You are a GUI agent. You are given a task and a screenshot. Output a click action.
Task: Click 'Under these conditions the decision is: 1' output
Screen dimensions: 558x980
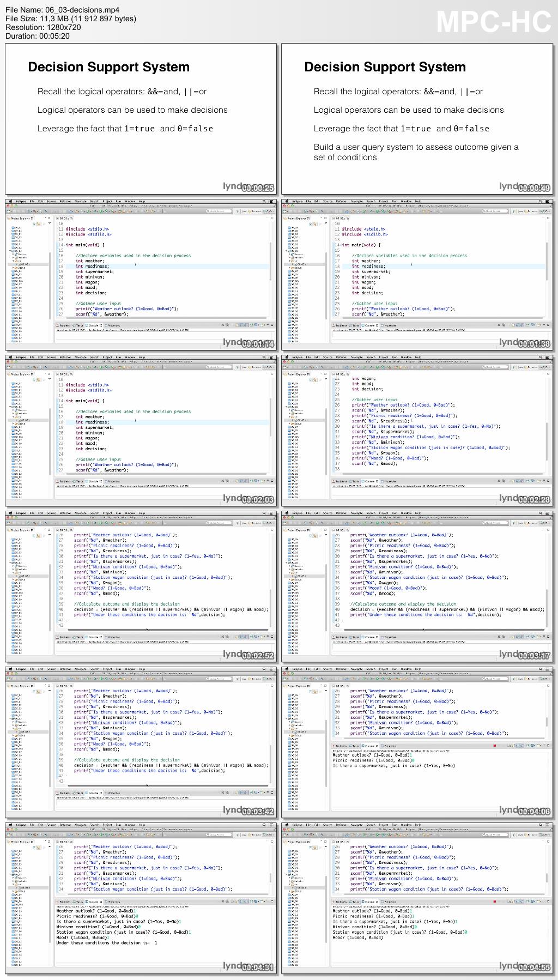[x=107, y=942]
